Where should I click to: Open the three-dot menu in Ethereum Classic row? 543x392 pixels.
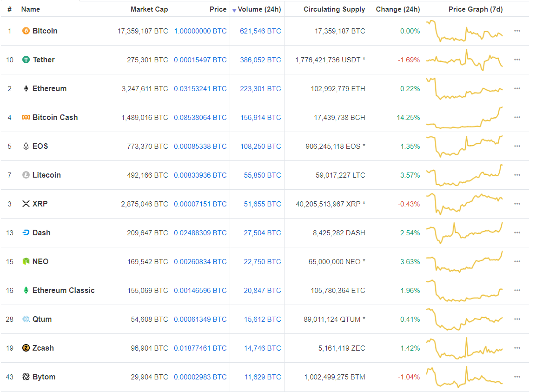(517, 290)
